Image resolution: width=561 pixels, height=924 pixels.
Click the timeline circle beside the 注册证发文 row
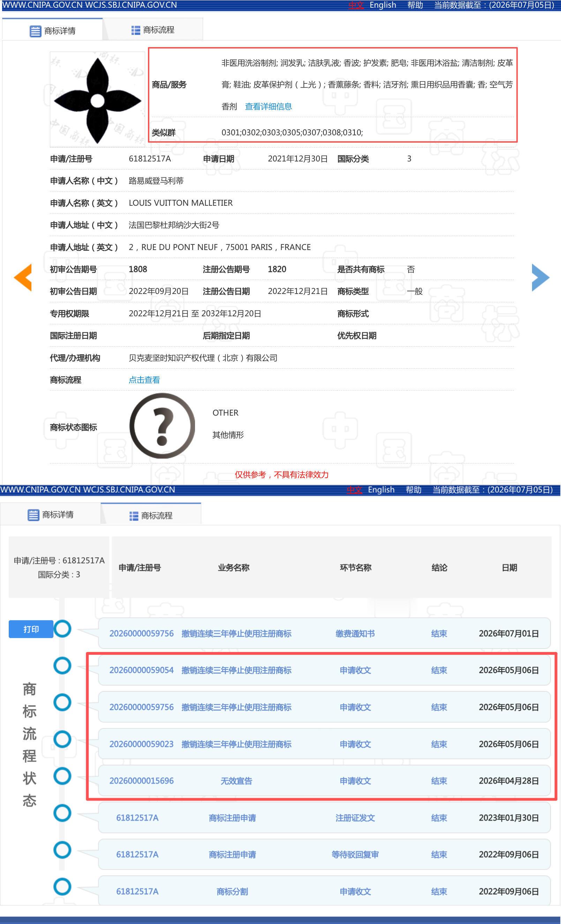[x=62, y=813]
